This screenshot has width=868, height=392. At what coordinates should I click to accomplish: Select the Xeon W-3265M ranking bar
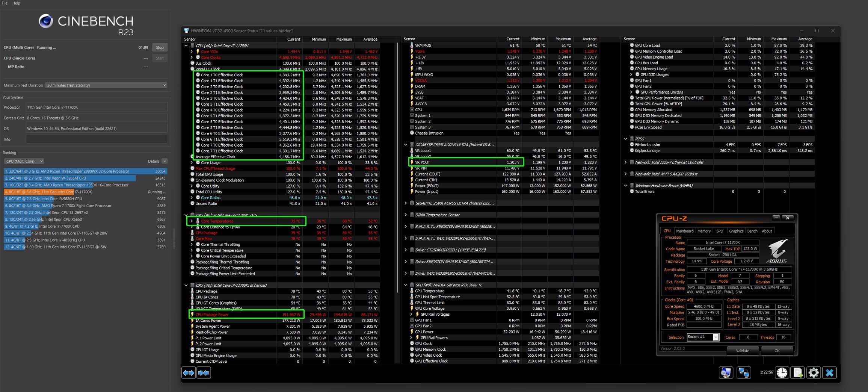[x=85, y=178]
